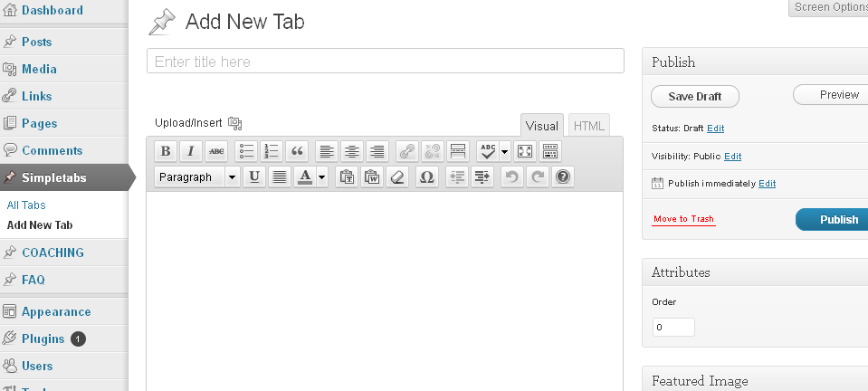
Task: Apply italic formatting with the I button
Action: [190, 150]
